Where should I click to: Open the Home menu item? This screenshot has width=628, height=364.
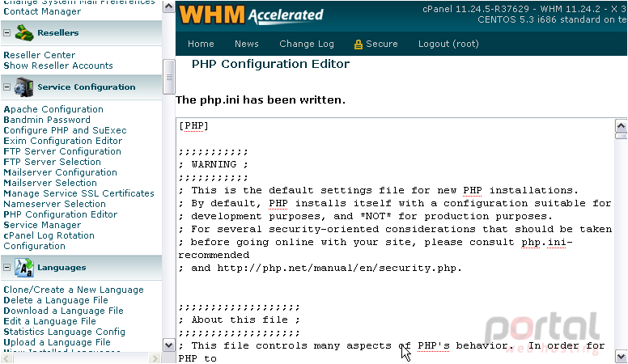point(201,44)
